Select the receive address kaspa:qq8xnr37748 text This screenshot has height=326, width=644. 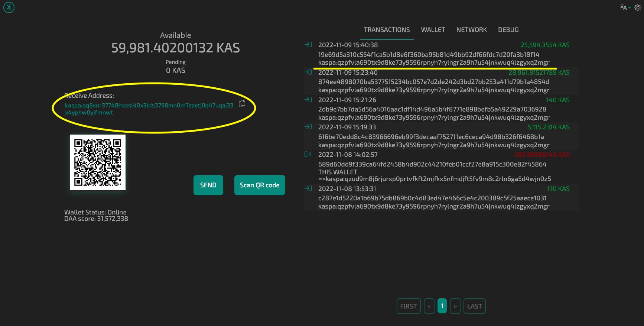[x=149, y=109]
